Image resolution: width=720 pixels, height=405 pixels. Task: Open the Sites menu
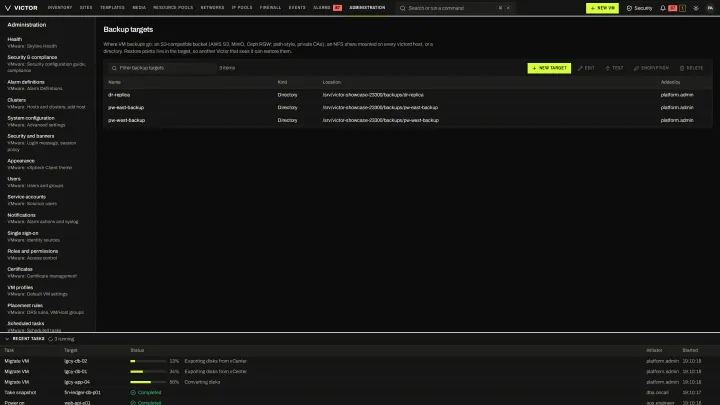point(86,8)
